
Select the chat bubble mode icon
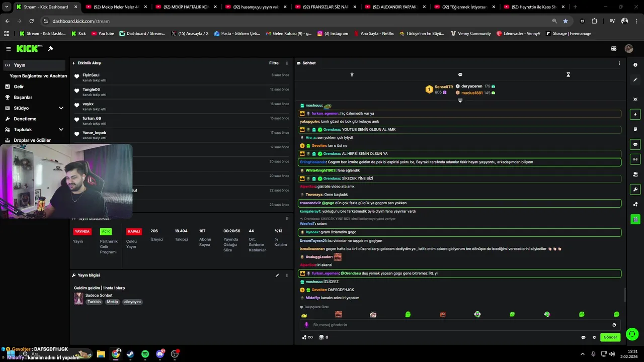tap(460, 74)
